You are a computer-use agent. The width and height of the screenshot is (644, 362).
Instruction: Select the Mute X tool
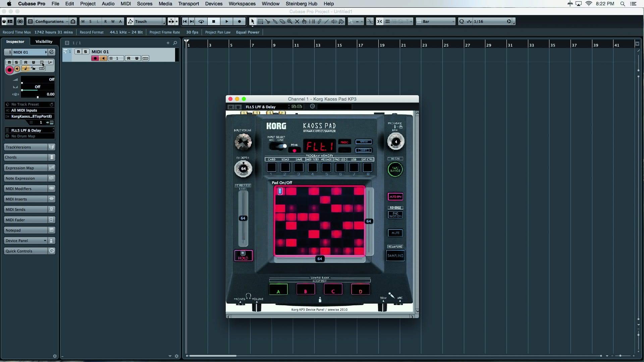point(297,21)
